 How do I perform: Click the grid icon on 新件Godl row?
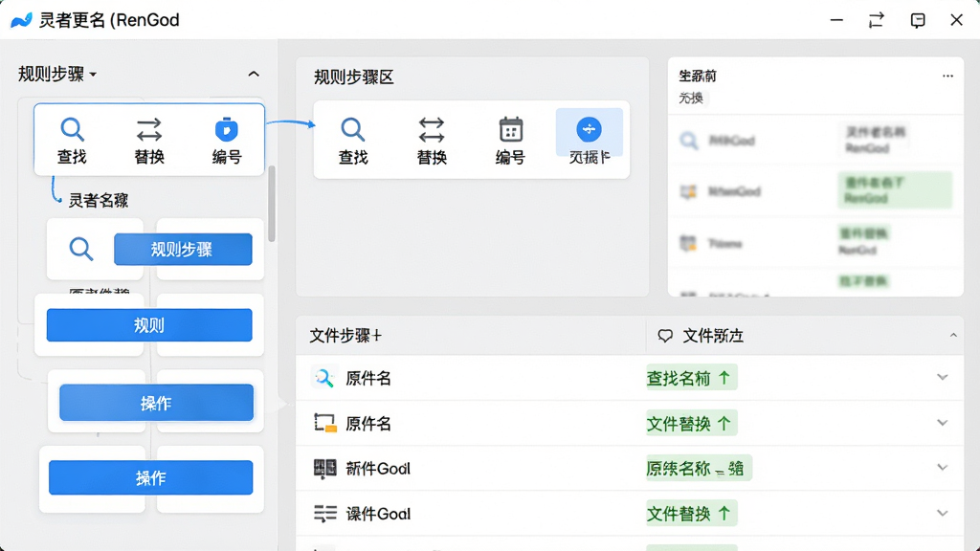[x=324, y=469]
